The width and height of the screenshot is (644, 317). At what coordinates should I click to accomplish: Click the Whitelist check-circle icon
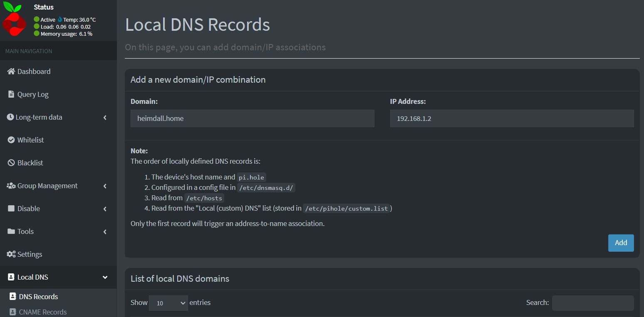coord(11,140)
